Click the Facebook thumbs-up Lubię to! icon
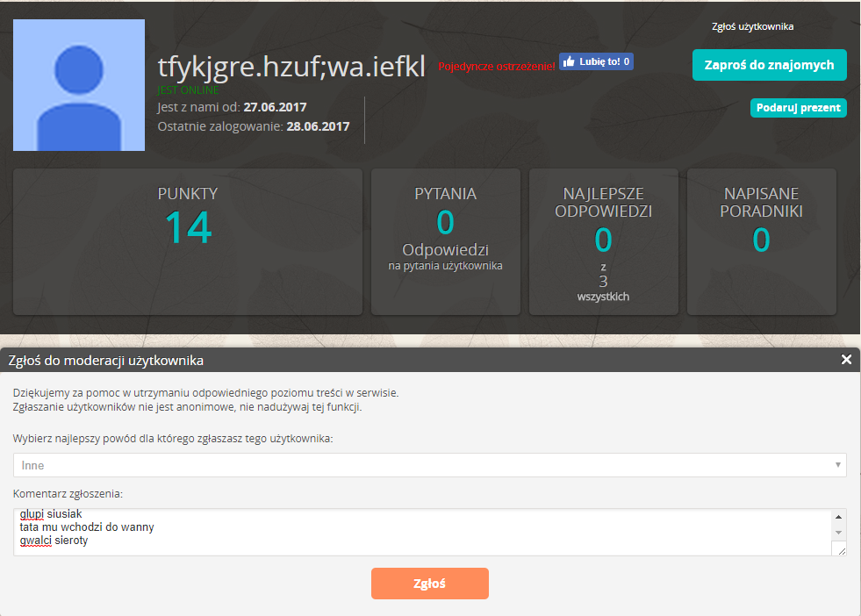 (x=570, y=61)
